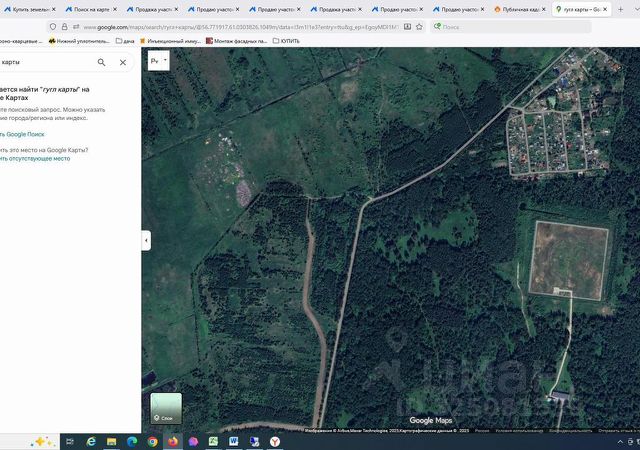Launch Yandex Browser from taskbar

275,441
